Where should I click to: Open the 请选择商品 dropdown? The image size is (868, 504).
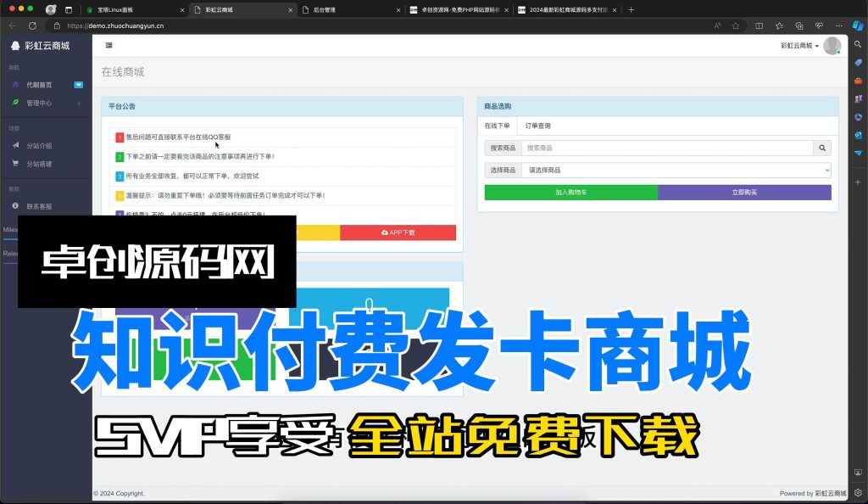point(676,170)
